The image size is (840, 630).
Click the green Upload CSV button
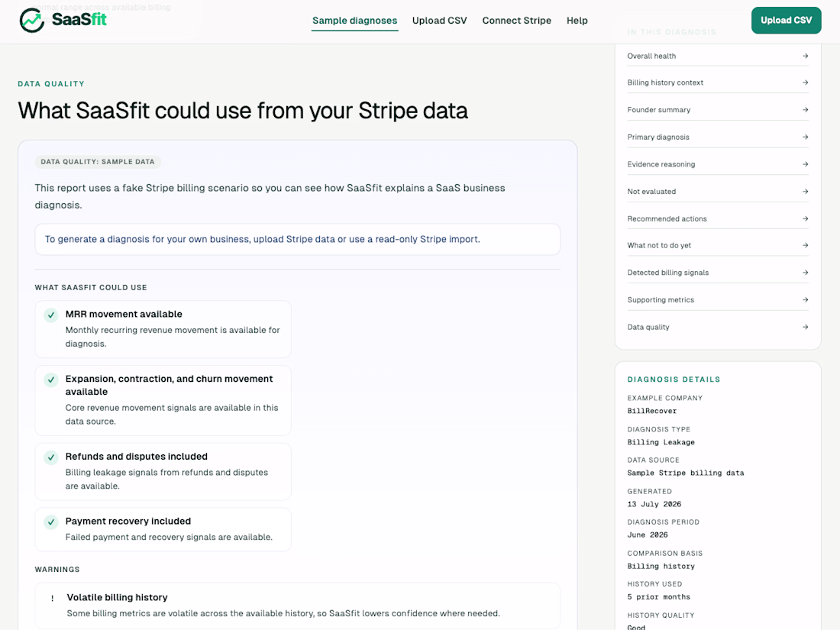coord(786,21)
